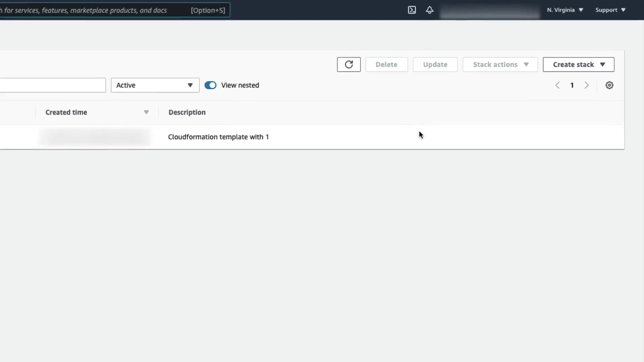Sort by Created time arrow
The image size is (644, 362).
[x=146, y=112]
